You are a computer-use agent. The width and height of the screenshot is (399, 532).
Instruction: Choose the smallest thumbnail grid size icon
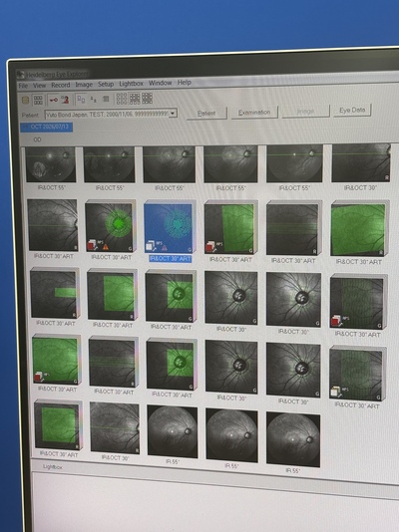point(122,99)
